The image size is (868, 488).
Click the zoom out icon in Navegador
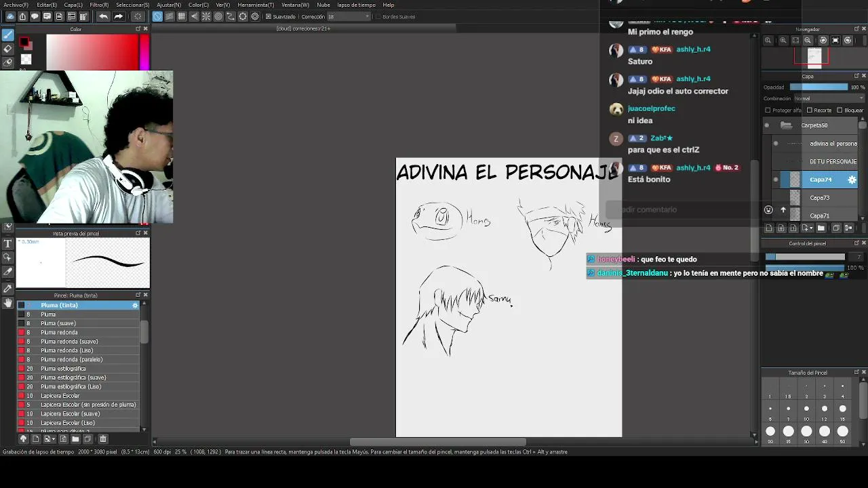pos(808,41)
